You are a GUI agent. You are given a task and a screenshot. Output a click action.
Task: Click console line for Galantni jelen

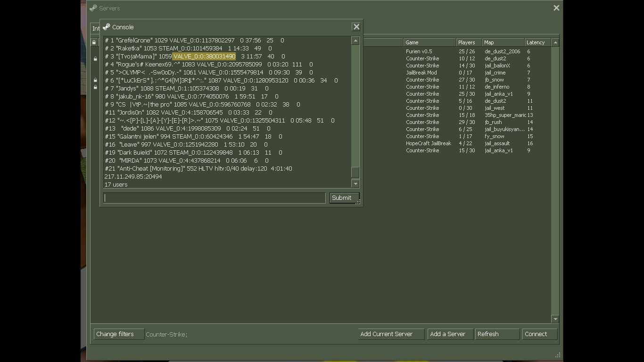pyautogui.click(x=193, y=137)
